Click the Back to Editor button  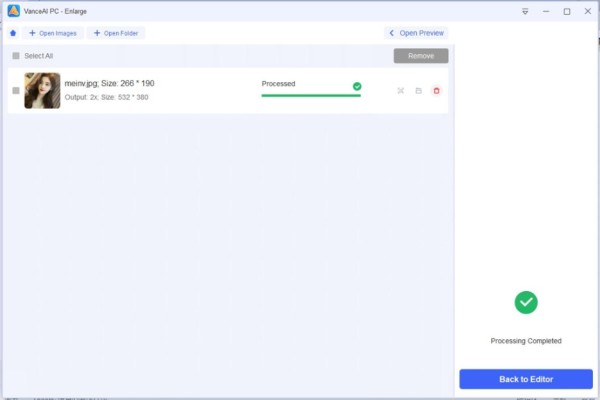pyautogui.click(x=526, y=379)
